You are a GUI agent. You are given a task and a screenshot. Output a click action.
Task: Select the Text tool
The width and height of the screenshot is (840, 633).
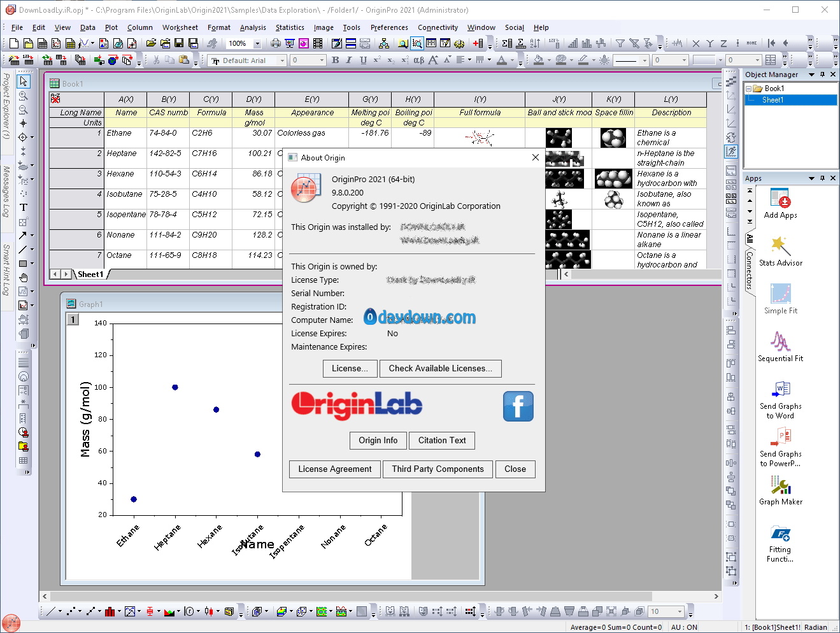[x=24, y=208]
